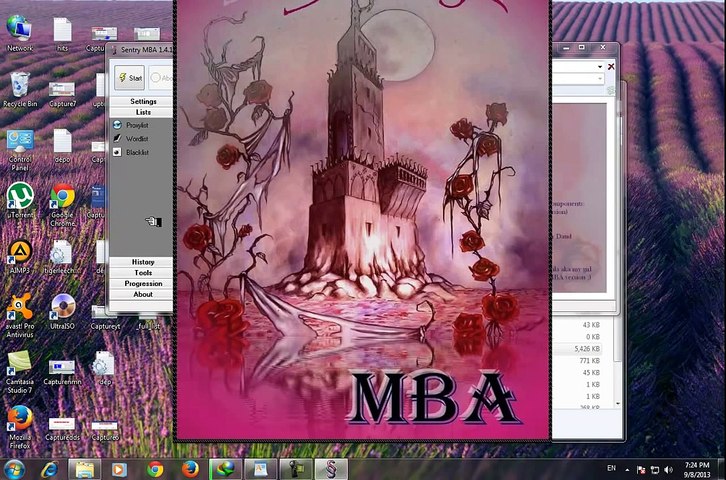Open the network tray icon
The image size is (726, 480).
(655, 470)
